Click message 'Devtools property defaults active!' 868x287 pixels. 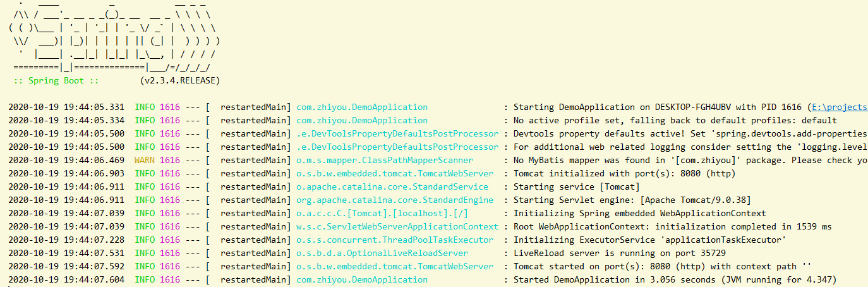pos(690,134)
